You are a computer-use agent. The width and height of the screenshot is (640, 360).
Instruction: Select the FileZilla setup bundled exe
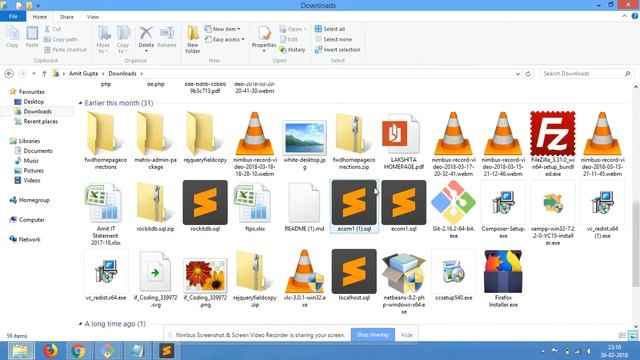tap(553, 143)
